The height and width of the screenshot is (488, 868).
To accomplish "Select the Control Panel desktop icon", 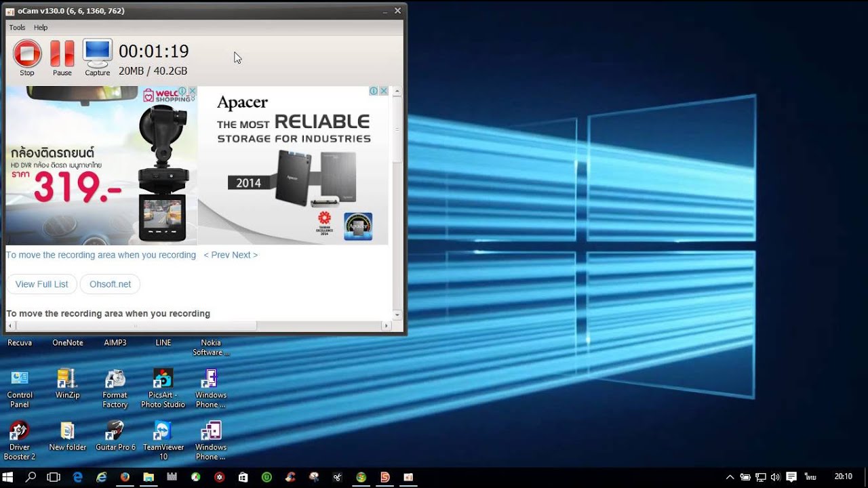I will pos(20,389).
